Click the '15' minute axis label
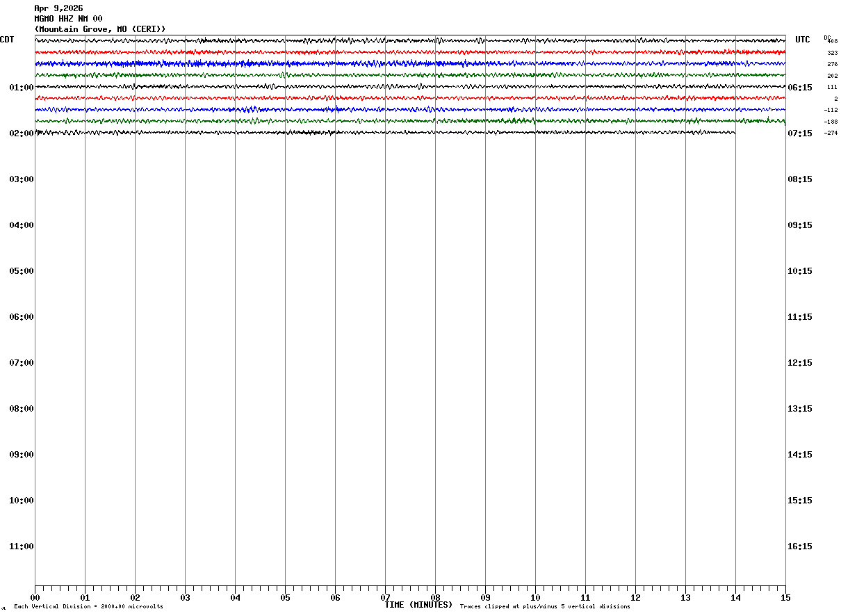This screenshot has height=616, width=841. (785, 598)
